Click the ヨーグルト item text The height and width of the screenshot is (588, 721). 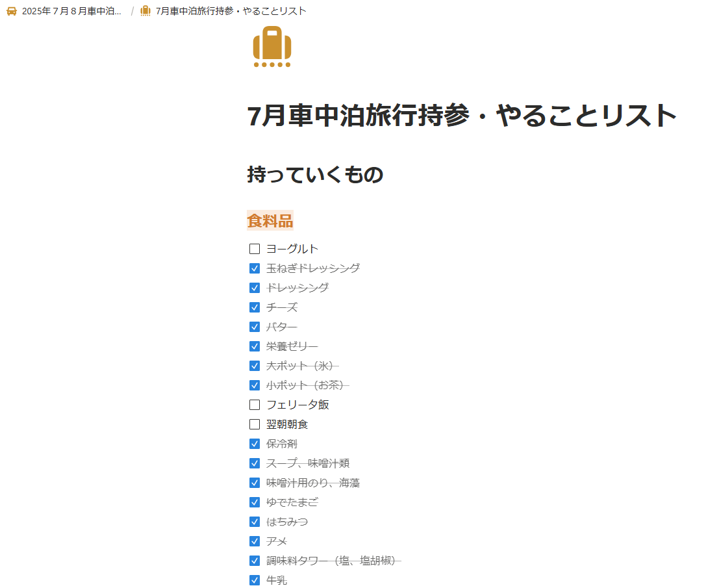(292, 249)
